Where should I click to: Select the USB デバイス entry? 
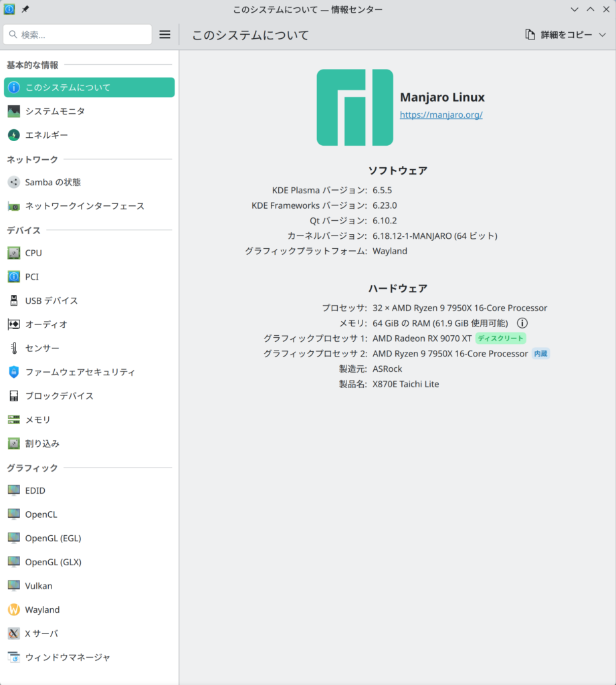click(52, 300)
